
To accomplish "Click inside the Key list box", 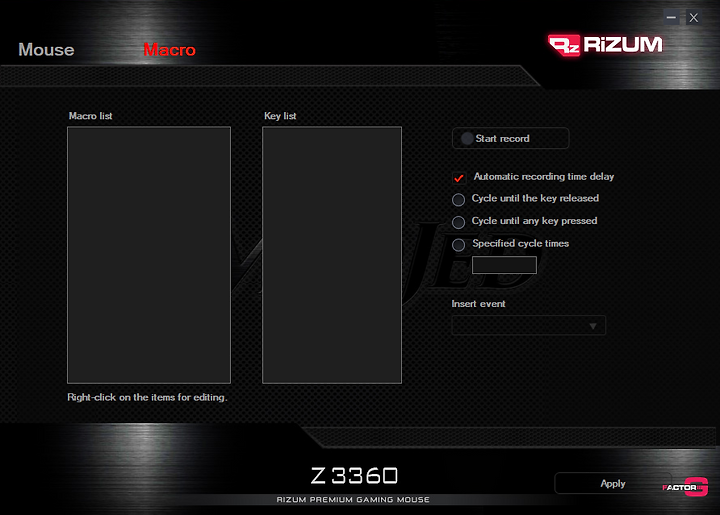I will click(x=332, y=255).
